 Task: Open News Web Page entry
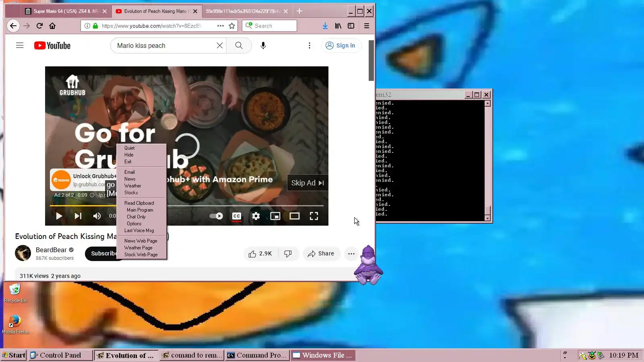pos(141,241)
